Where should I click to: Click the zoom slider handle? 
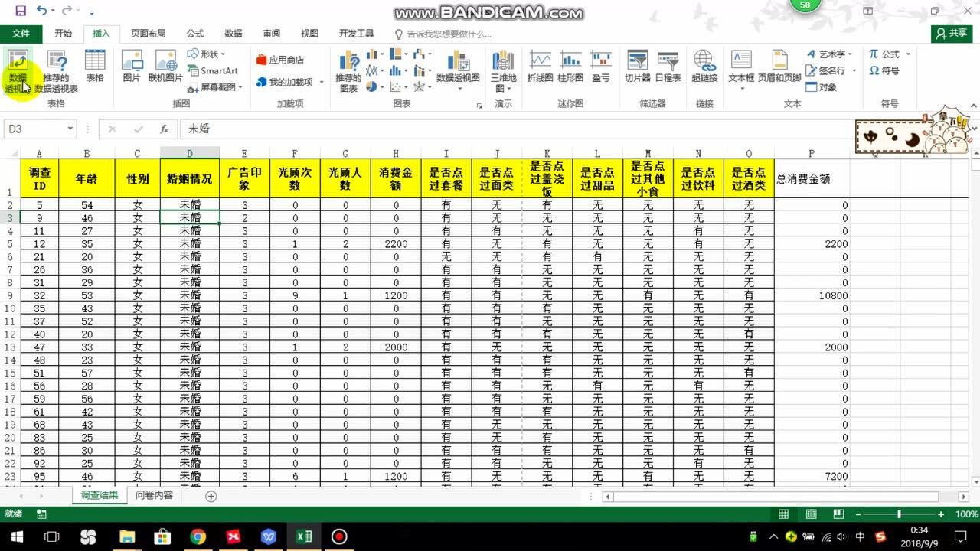pos(899,514)
